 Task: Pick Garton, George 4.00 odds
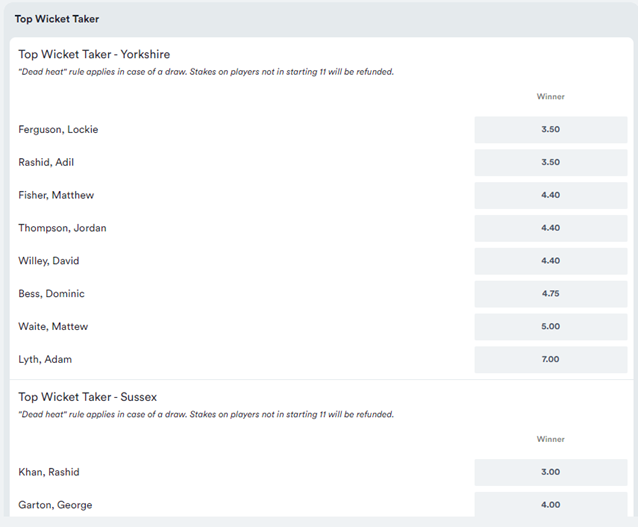(551, 505)
